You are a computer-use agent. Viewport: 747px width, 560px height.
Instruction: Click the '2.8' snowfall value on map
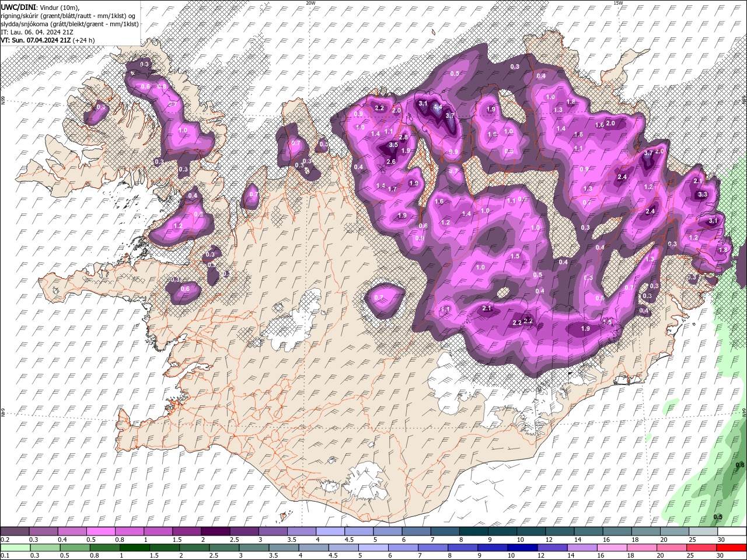(x=403, y=137)
